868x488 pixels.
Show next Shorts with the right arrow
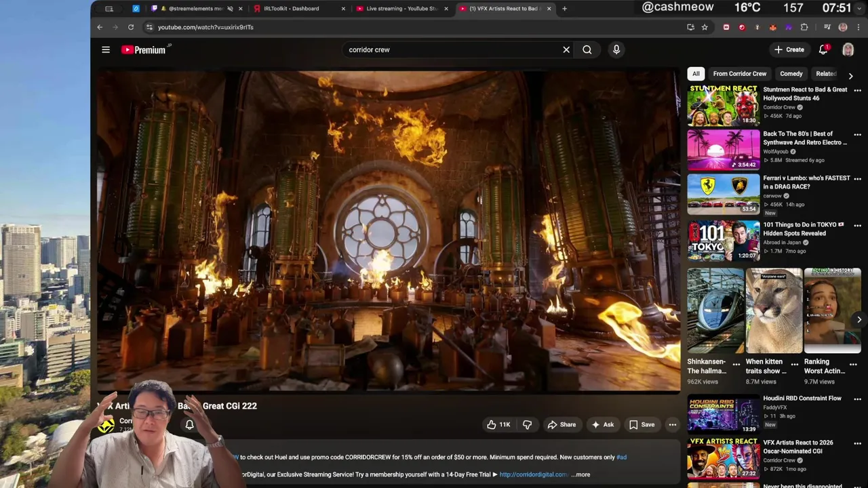click(859, 320)
